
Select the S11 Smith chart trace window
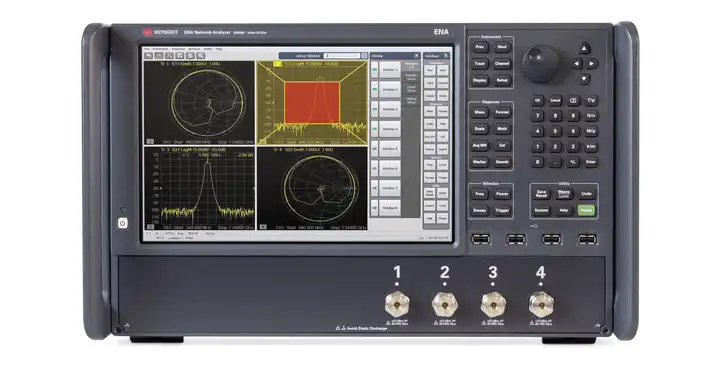(199, 103)
